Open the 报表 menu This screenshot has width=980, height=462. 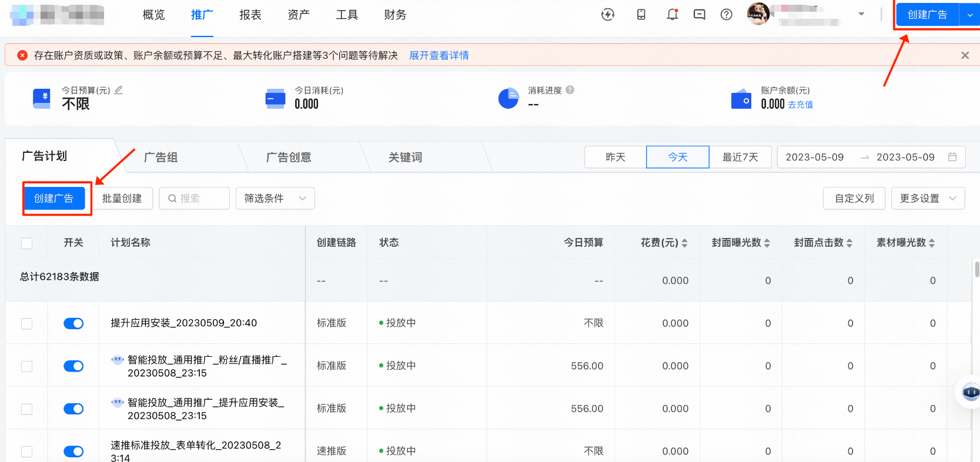pos(250,15)
